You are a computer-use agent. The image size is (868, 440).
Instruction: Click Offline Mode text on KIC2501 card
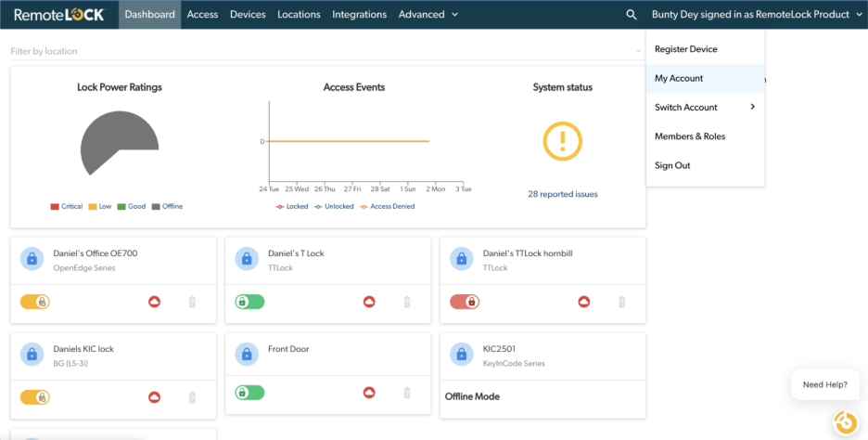(x=472, y=396)
